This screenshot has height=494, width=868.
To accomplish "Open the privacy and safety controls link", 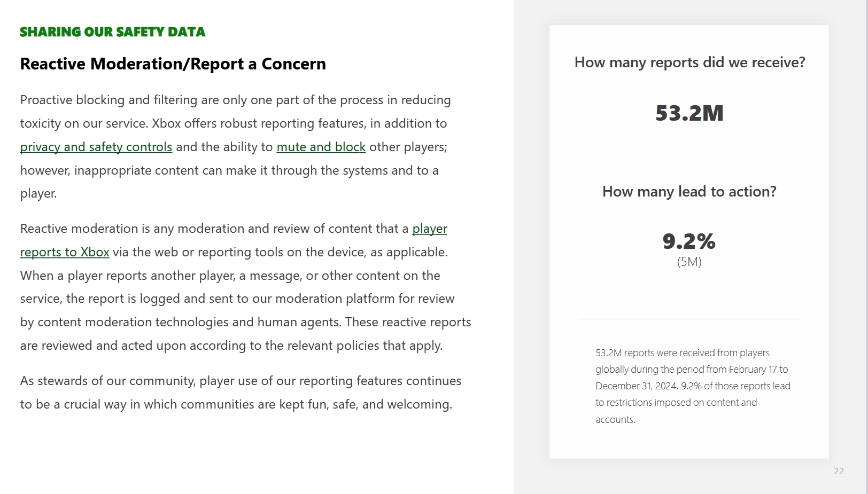I will tap(96, 147).
